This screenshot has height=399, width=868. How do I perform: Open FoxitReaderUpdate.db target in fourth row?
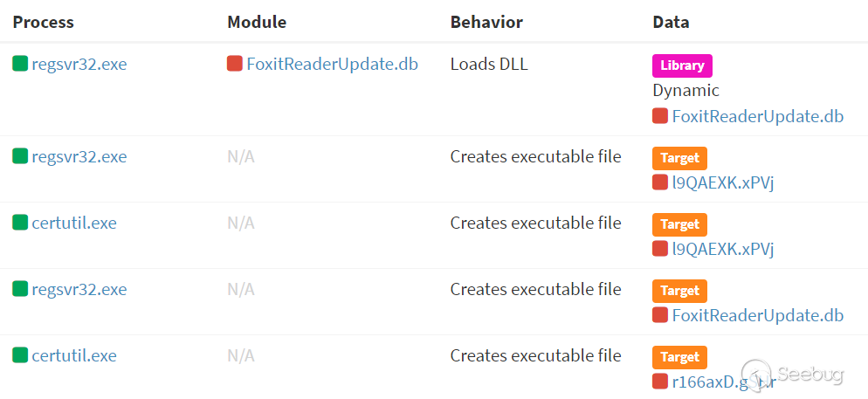coord(758,315)
